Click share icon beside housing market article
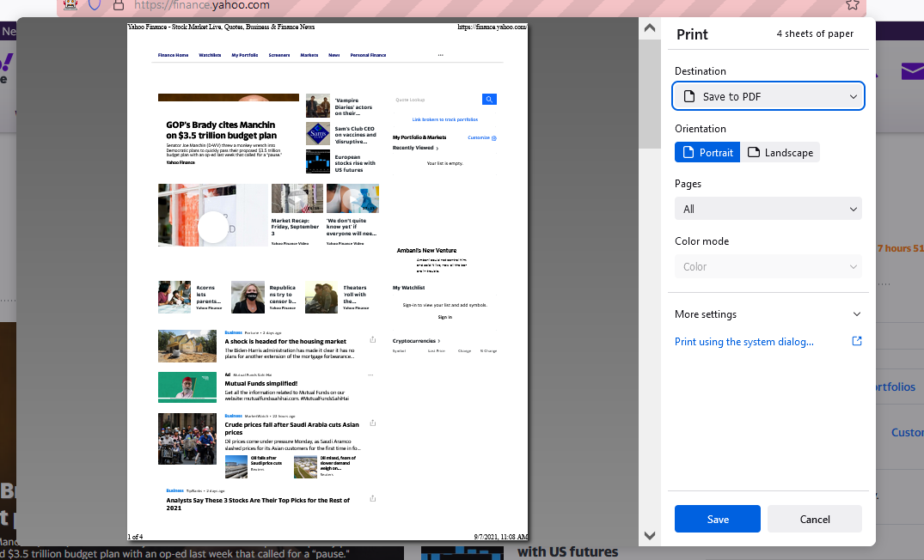 [x=372, y=340]
